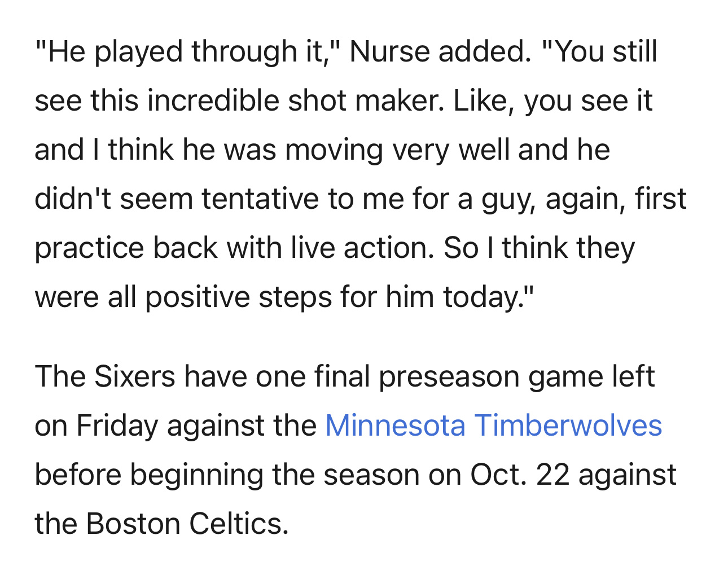Click the word "Friday" in the text
Screen dimensions: 728x579
[x=117, y=425]
